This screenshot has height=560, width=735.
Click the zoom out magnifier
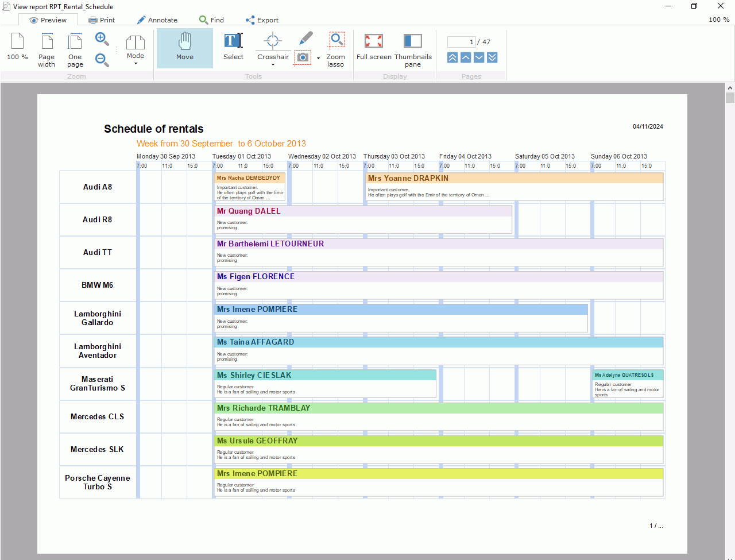point(102,60)
